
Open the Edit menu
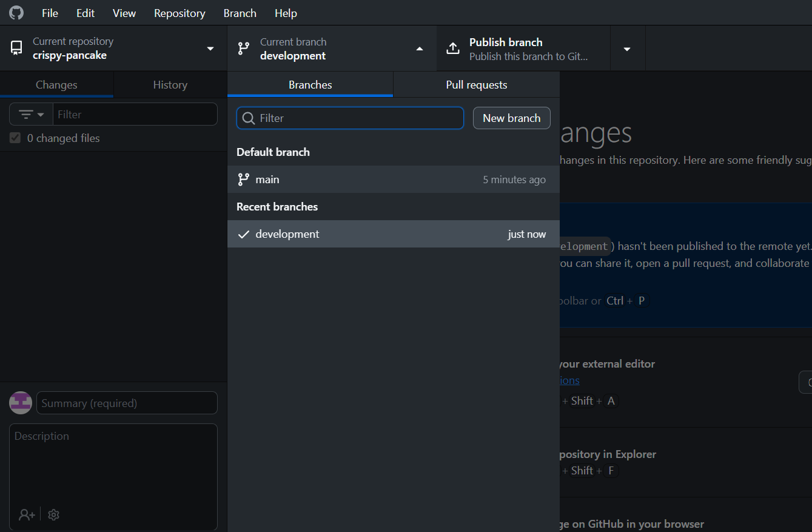click(86, 13)
